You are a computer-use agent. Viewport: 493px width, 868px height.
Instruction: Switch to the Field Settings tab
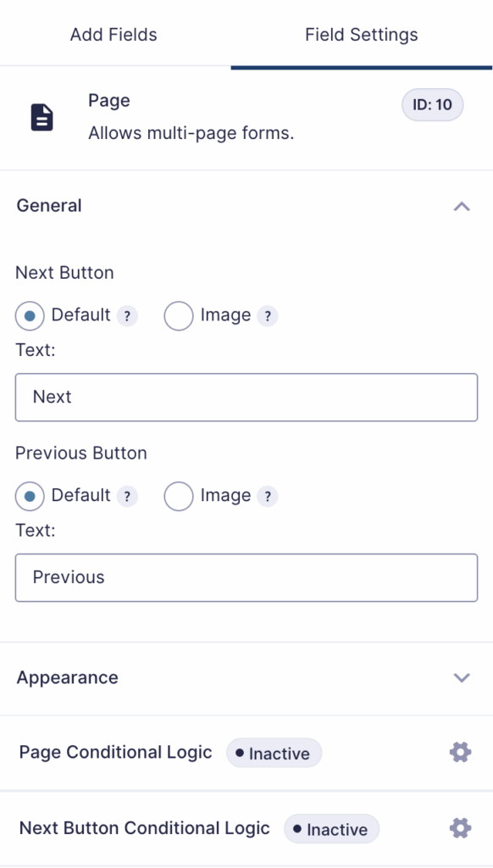coord(361,34)
